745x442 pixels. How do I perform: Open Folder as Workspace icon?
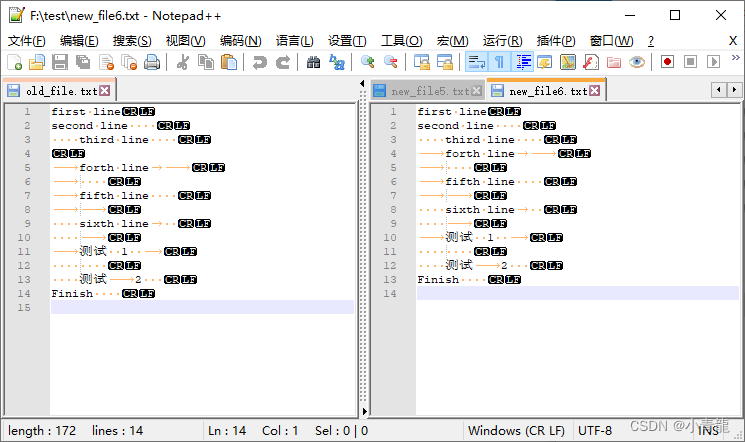click(x=614, y=62)
